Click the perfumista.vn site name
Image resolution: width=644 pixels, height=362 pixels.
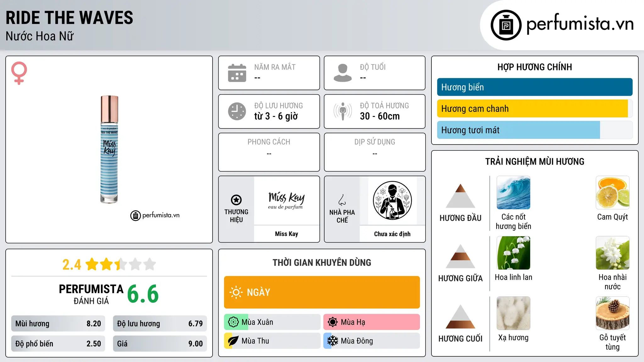tap(580, 24)
